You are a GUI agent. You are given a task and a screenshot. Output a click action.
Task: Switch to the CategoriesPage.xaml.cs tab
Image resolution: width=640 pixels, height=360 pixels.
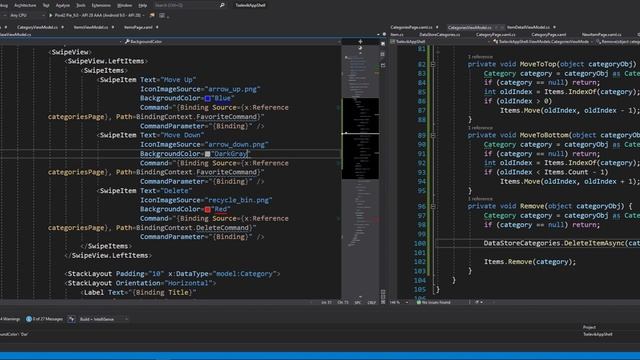(411, 27)
